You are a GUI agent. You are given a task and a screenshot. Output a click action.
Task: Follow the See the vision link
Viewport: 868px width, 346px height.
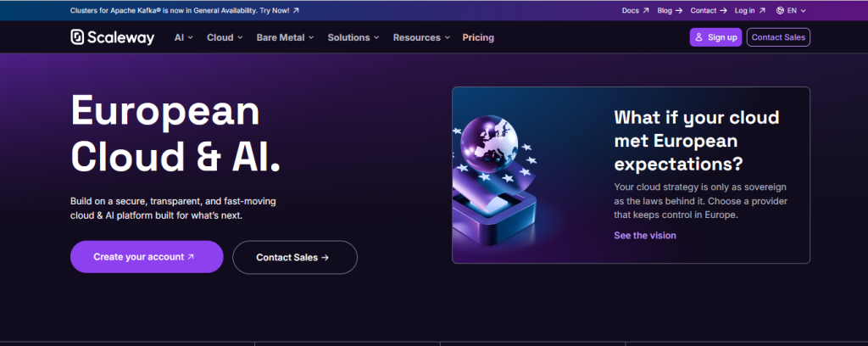click(x=645, y=235)
